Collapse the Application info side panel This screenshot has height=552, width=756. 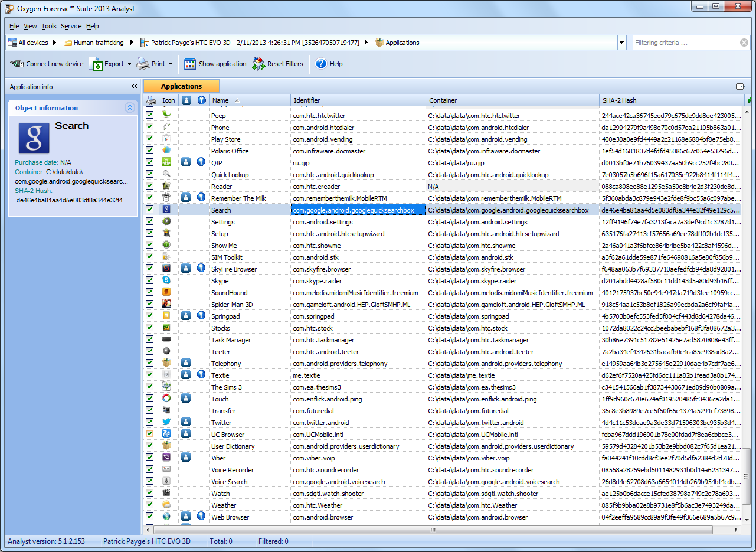(134, 86)
